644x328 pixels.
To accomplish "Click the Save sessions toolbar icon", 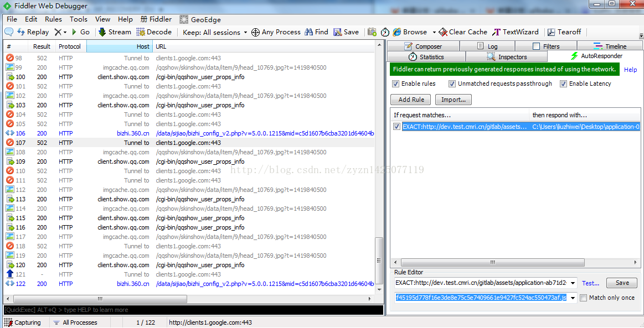I will point(346,32).
